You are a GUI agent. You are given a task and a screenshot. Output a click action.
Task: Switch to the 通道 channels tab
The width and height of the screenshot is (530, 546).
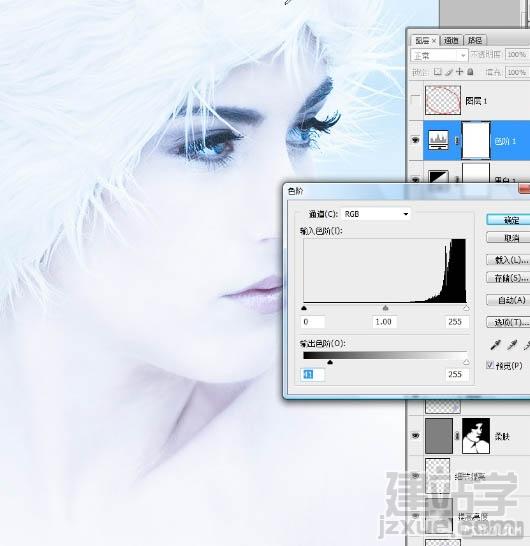tap(451, 40)
